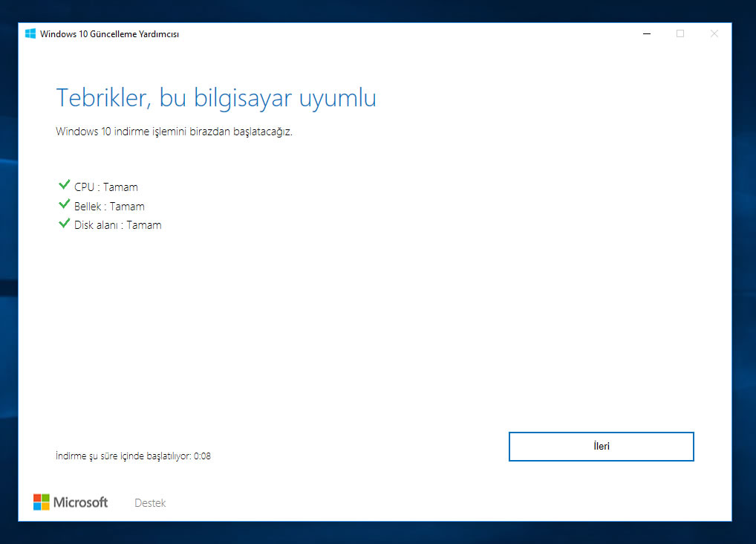Viewport: 756px width, 544px height.
Task: Click the green checkmark beside Disk alanı
Action: (64, 223)
